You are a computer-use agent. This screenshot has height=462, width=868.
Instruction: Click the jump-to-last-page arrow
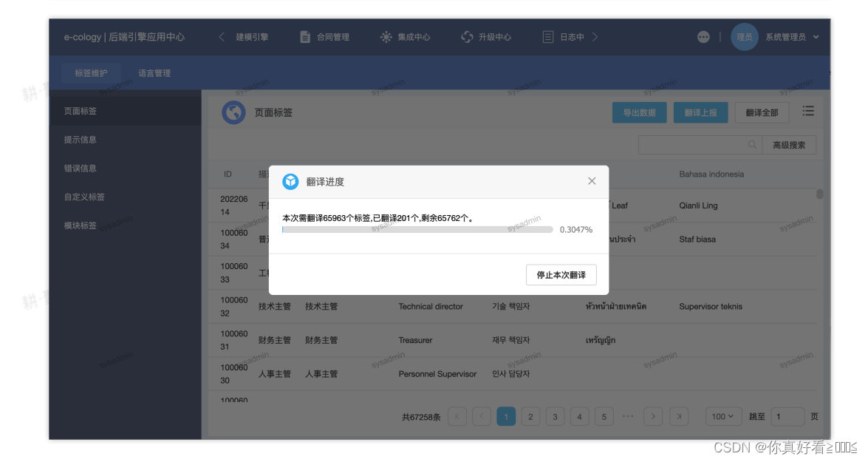tap(678, 416)
